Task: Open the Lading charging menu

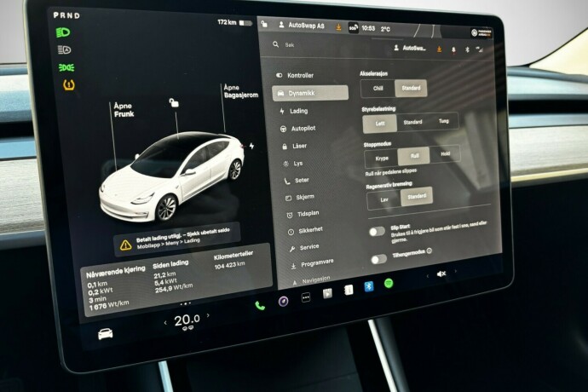Action: pyautogui.click(x=294, y=111)
